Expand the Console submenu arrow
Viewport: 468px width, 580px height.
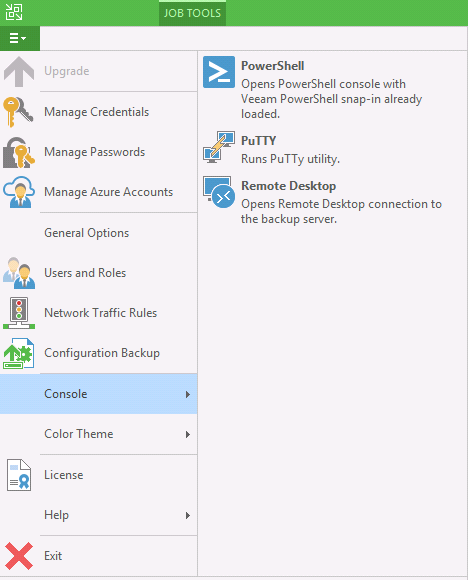(188, 395)
